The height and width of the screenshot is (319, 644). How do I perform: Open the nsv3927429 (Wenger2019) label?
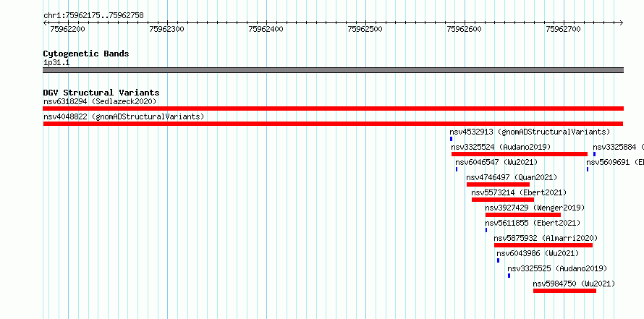coord(535,208)
